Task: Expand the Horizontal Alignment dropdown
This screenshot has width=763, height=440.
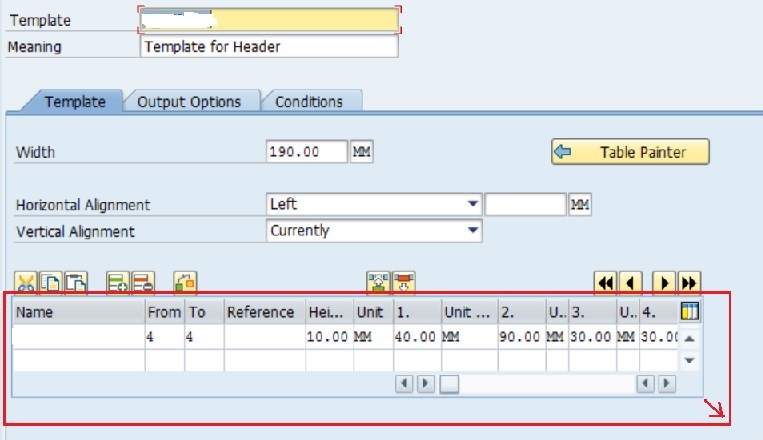Action: 472,205
